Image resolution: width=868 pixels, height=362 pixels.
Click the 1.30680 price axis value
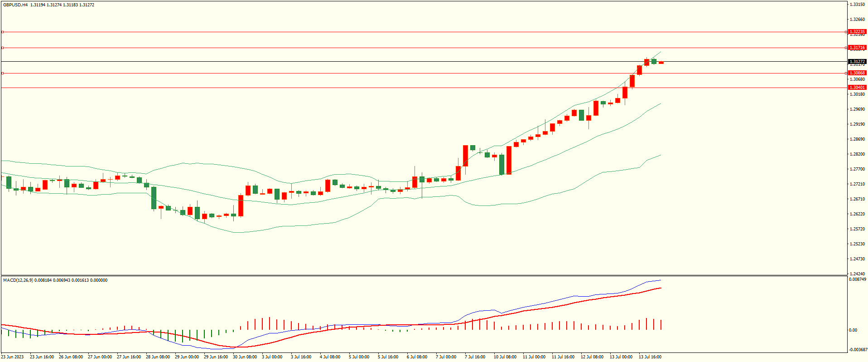tap(858, 79)
